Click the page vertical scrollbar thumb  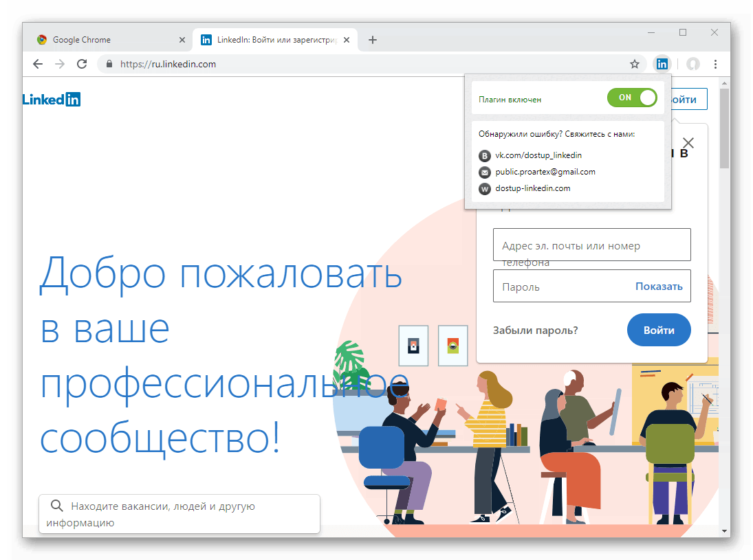coord(724,128)
